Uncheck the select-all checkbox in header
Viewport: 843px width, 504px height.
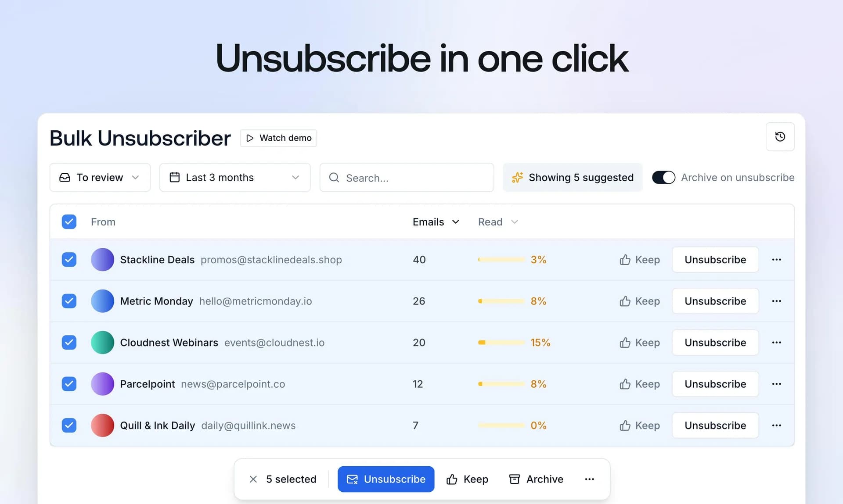[69, 222]
